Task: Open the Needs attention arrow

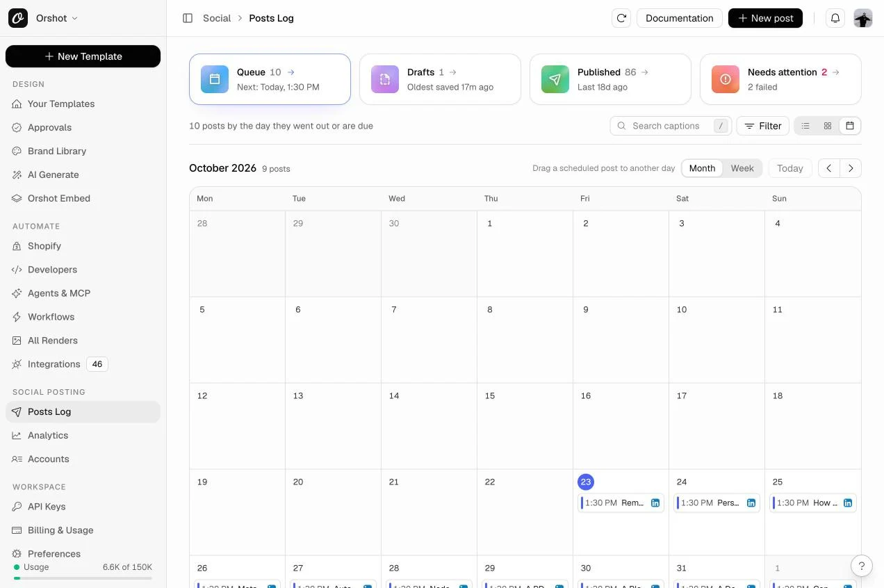Action: [x=836, y=72]
